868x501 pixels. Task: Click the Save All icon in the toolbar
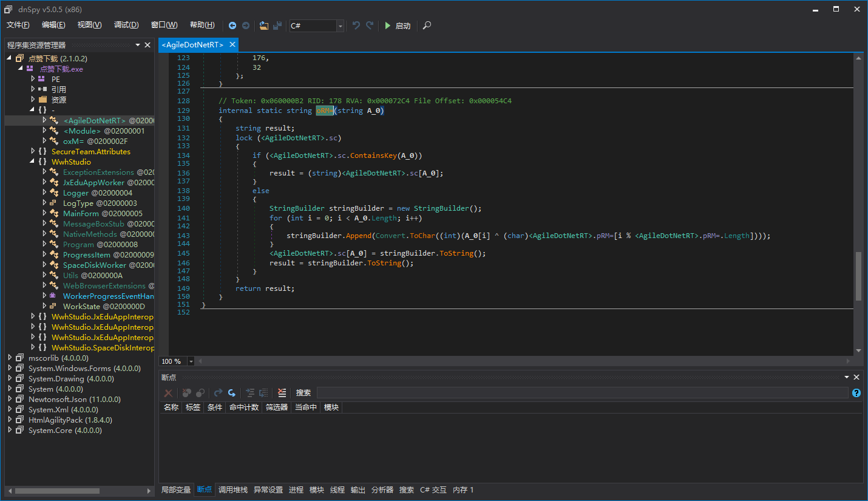[277, 26]
